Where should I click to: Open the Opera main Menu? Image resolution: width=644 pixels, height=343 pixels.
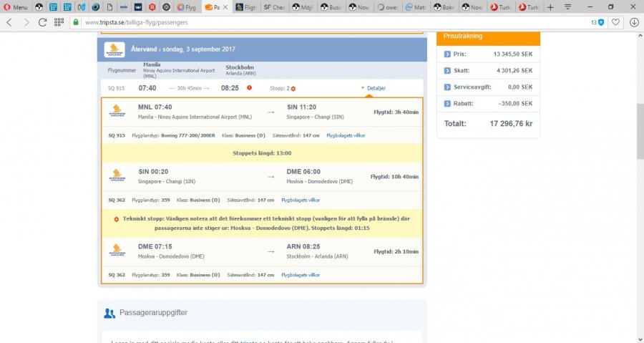16,7
